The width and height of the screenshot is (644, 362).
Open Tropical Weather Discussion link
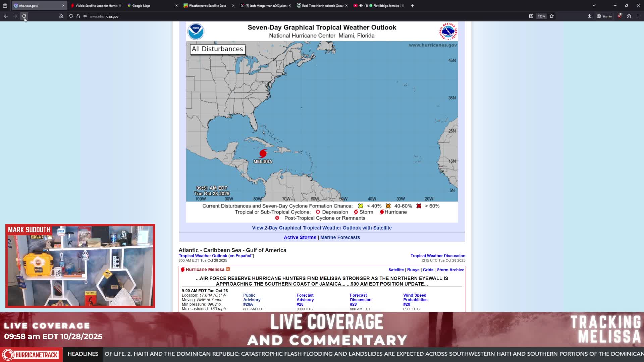coord(438,256)
